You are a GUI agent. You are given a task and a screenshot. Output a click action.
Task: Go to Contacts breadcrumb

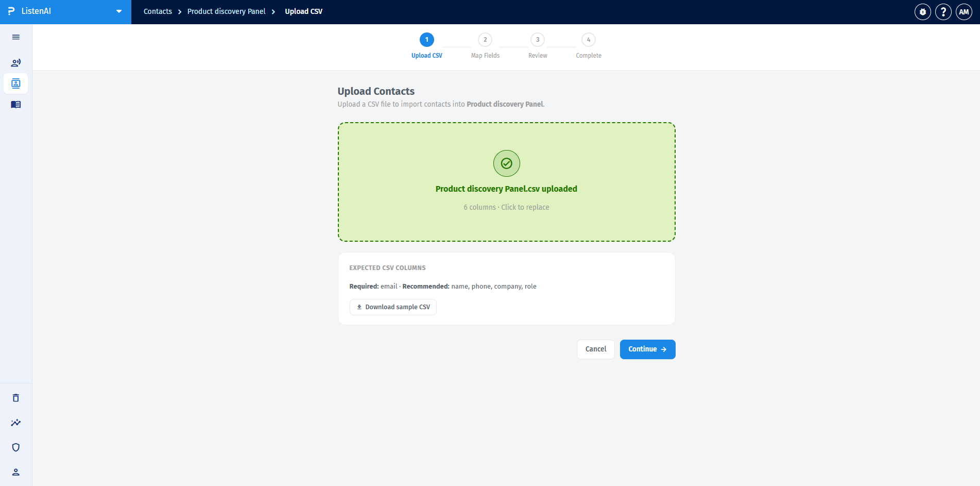pyautogui.click(x=158, y=11)
